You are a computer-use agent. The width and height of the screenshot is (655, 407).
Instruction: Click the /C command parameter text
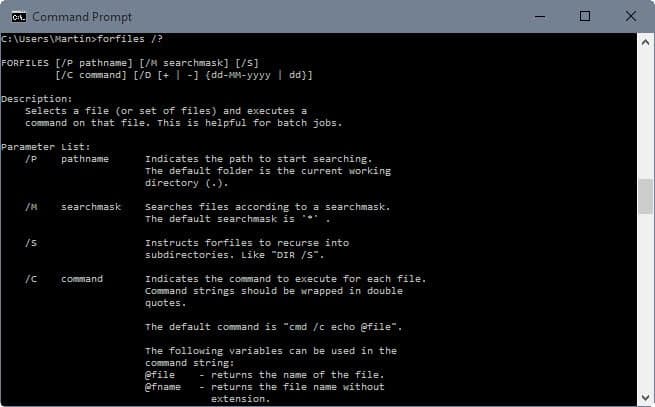(64, 279)
